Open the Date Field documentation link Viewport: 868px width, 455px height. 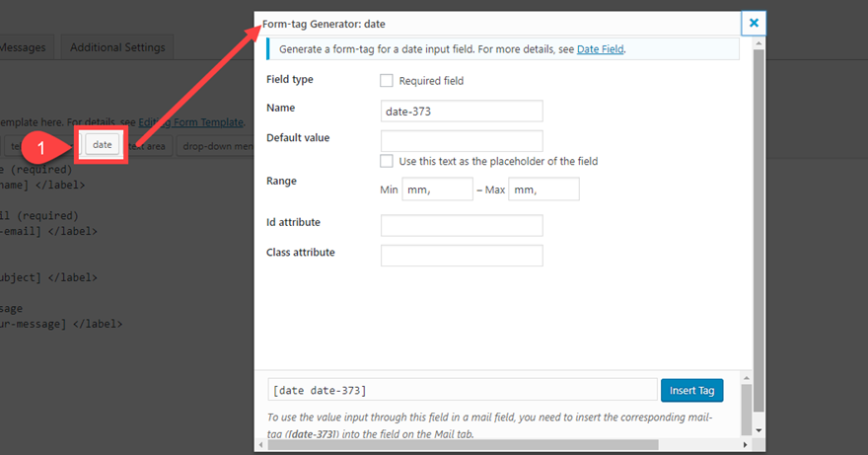point(600,48)
